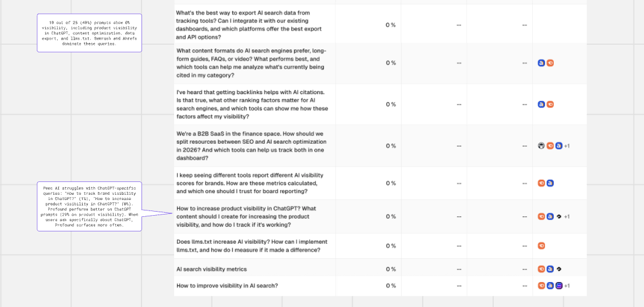The height and width of the screenshot is (307, 644).
Task: Click black swirl icon in ChatGPT product visibility row
Action: click(559, 217)
